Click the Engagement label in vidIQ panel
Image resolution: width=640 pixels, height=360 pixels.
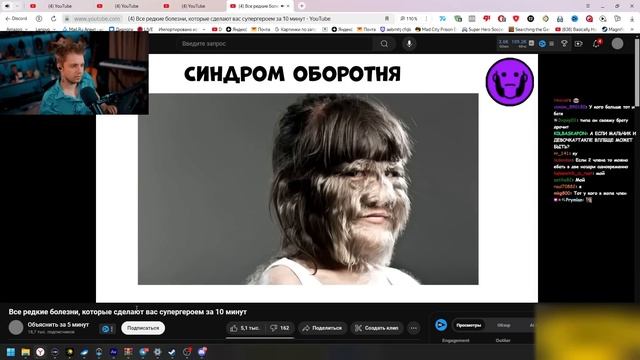click(x=456, y=340)
